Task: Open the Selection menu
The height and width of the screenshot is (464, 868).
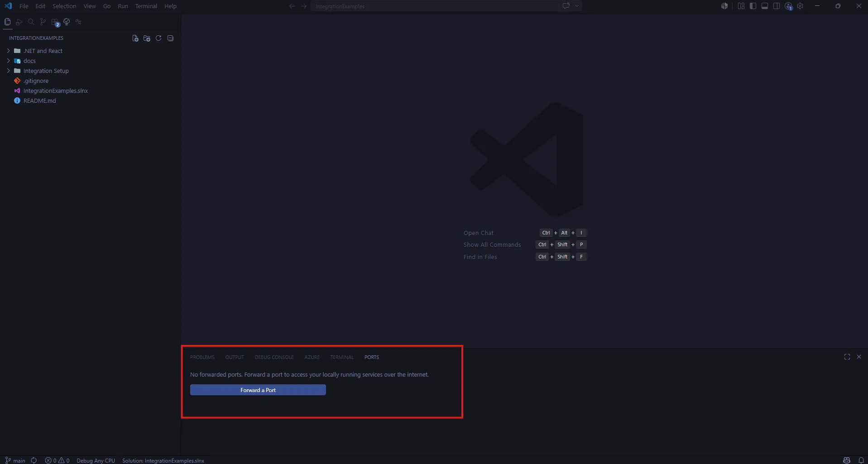Action: coord(64,6)
